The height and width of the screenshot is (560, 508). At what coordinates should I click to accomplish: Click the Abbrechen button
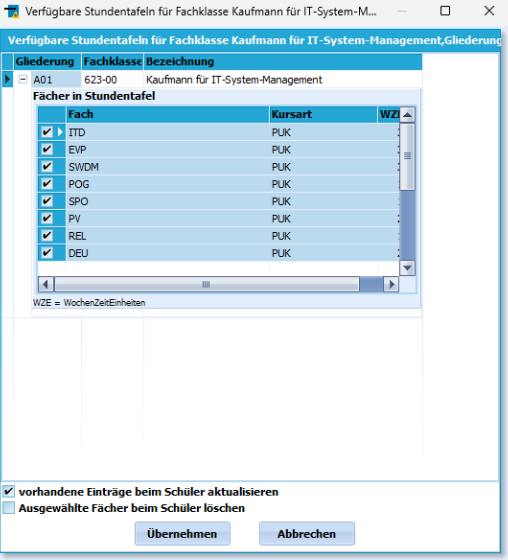coord(307,534)
